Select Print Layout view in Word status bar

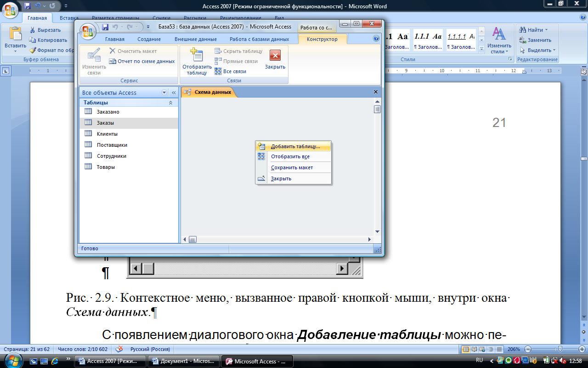[466, 349]
